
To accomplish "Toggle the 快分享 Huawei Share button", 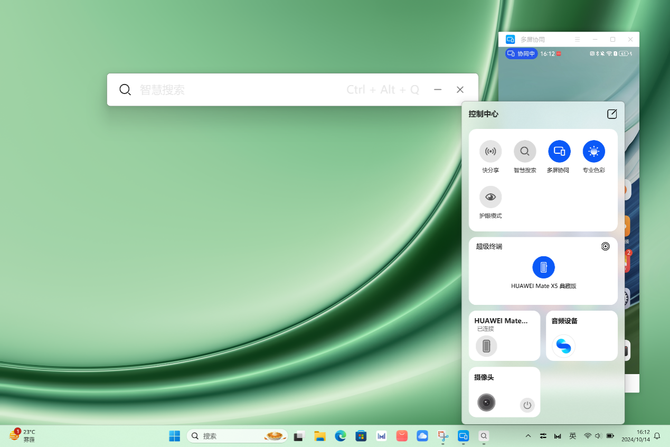I will coord(490,151).
